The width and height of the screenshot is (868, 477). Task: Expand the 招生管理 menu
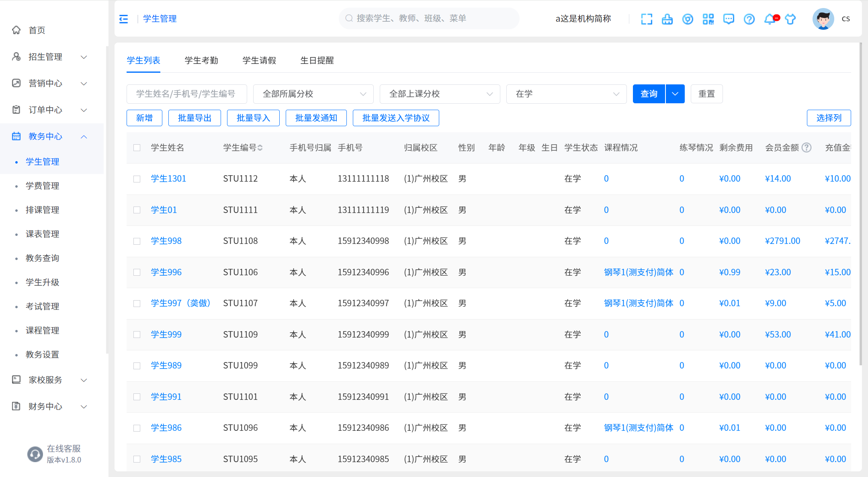(x=84, y=57)
